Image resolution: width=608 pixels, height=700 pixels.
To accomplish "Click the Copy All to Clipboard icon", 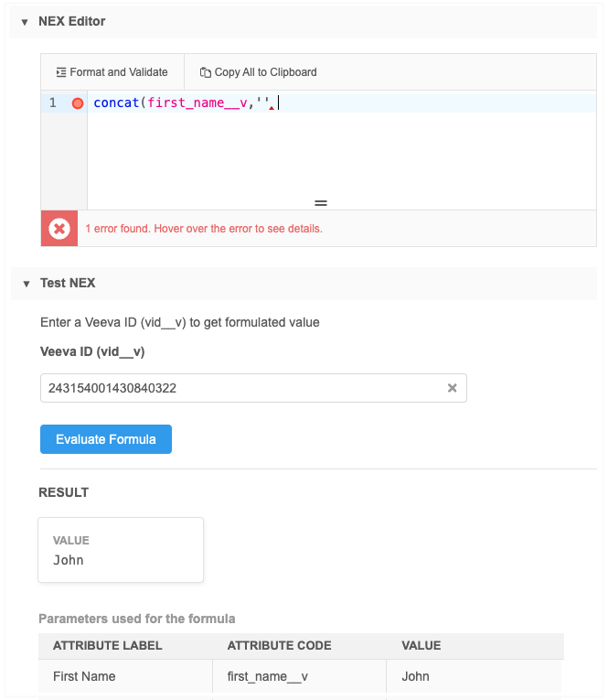I will (x=206, y=72).
